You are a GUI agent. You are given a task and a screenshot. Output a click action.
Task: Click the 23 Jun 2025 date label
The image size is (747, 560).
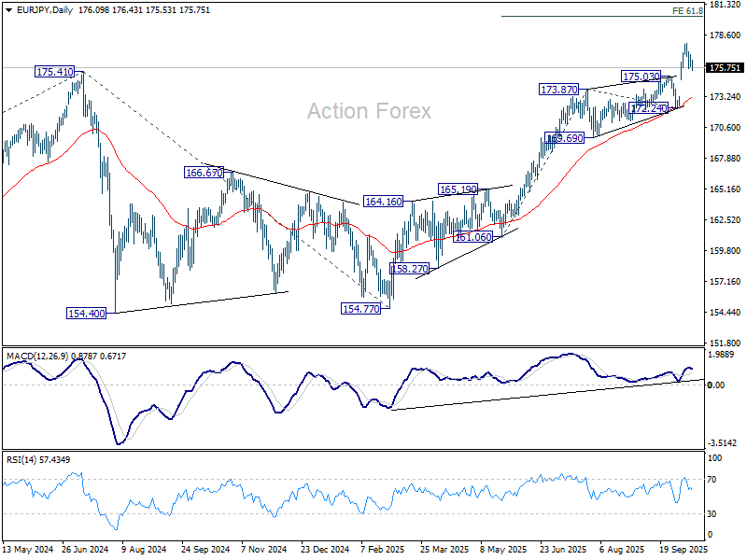point(563,550)
